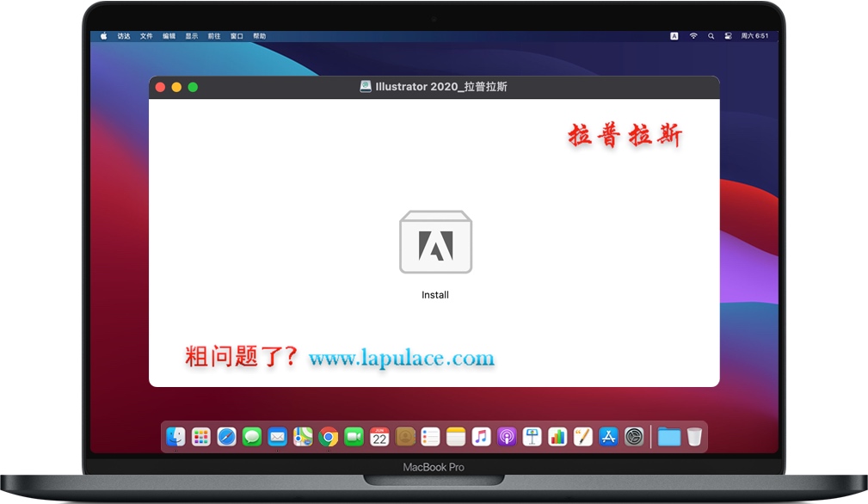Open the Trash from the Dock
This screenshot has height=504, width=868.
[693, 436]
